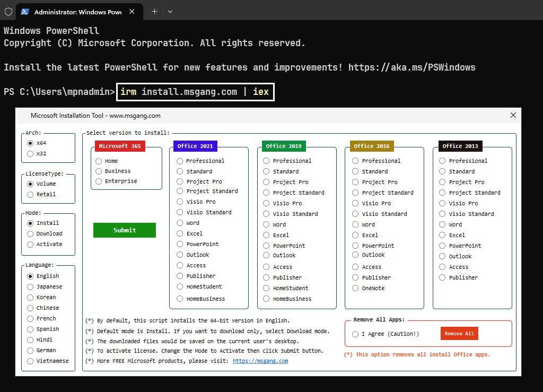Open a new terminal tab with plus
The height and width of the screenshot is (392, 543).
154,12
